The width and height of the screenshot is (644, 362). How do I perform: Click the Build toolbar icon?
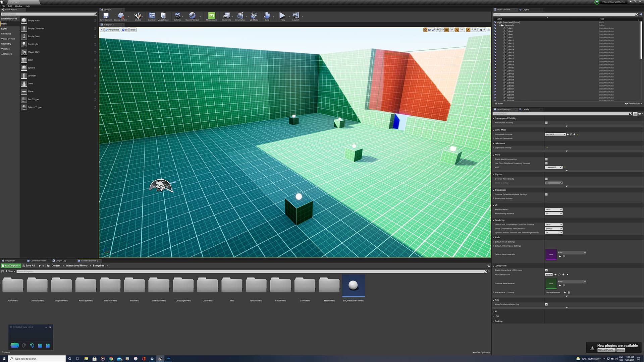coord(267,16)
